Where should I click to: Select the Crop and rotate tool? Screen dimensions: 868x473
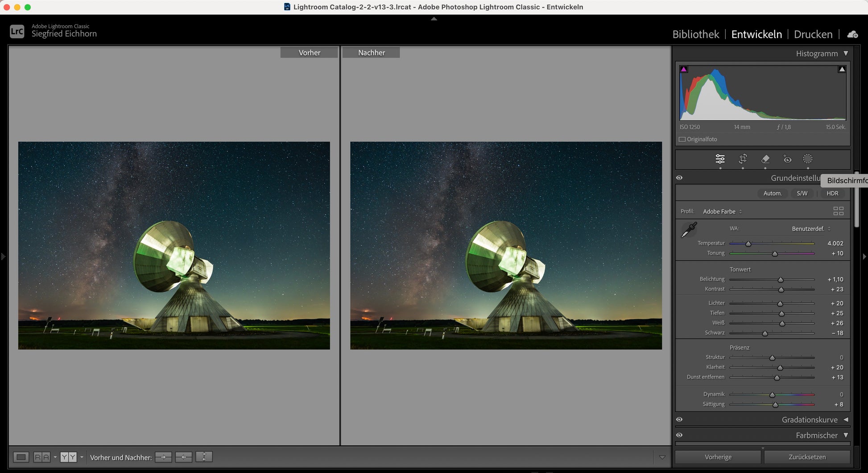[743, 159]
